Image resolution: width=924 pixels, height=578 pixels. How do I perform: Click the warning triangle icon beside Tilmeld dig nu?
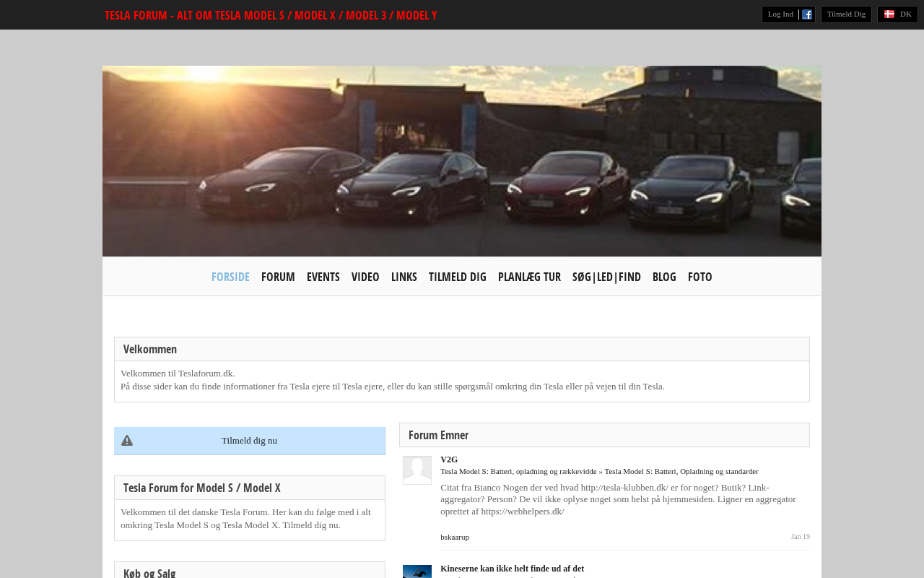pos(127,441)
